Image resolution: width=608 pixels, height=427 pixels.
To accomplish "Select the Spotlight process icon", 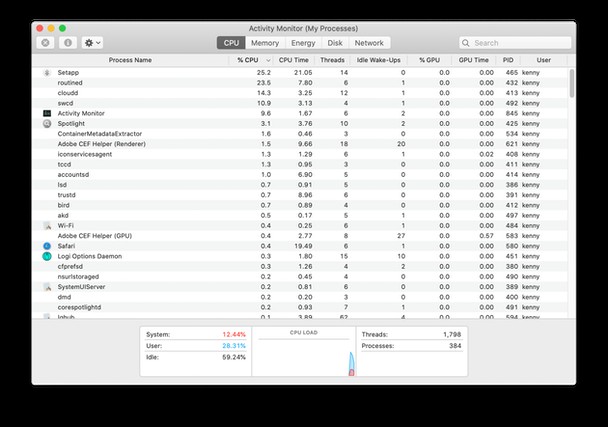I will click(x=47, y=124).
